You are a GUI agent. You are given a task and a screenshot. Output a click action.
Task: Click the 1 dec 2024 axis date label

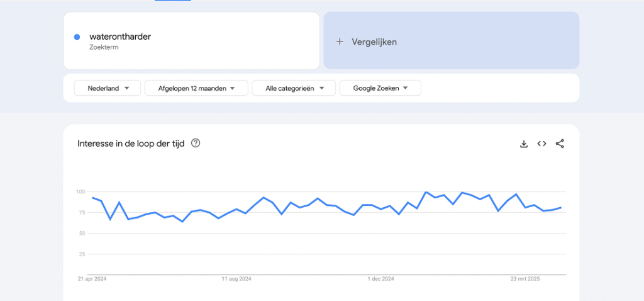(x=380, y=279)
